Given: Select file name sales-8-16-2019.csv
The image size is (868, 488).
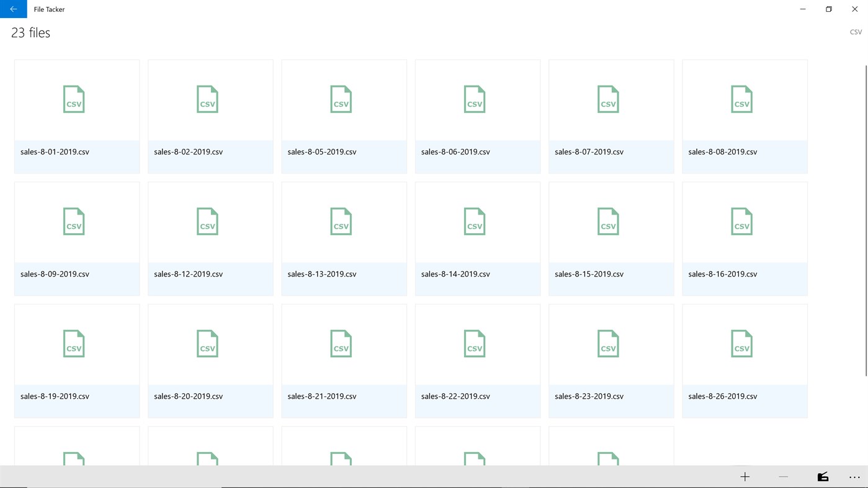Looking at the screenshot, I should pyautogui.click(x=723, y=274).
